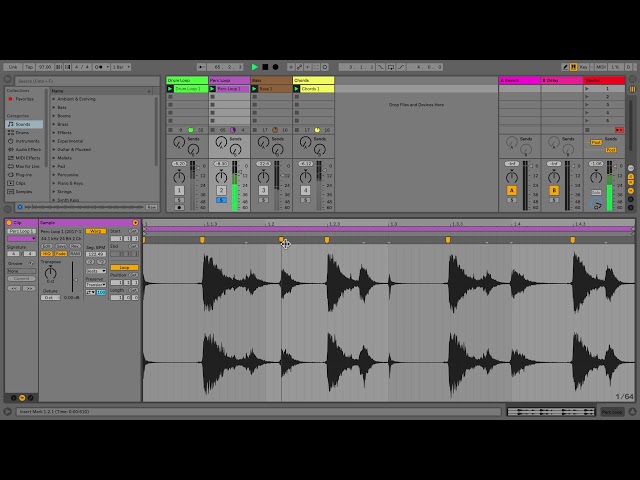The image size is (640, 480).
Task: Click the transport Stop button
Action: pyautogui.click(x=265, y=67)
